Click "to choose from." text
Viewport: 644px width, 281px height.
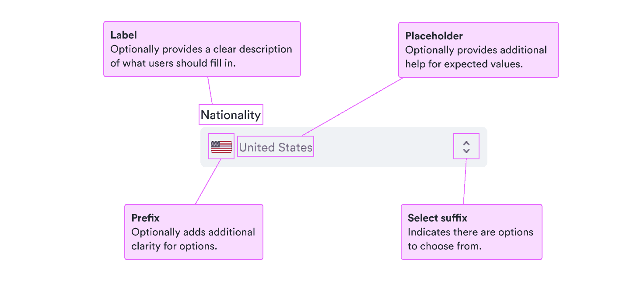[x=444, y=246]
